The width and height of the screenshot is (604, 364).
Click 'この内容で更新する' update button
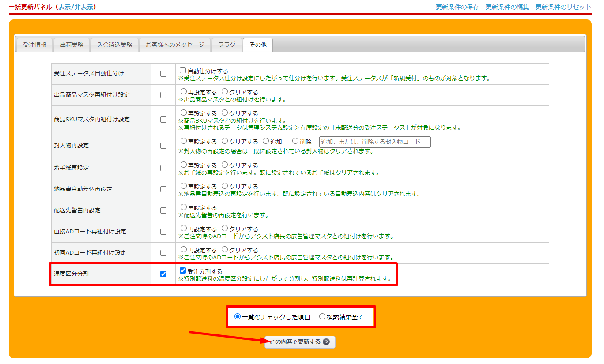[300, 342]
